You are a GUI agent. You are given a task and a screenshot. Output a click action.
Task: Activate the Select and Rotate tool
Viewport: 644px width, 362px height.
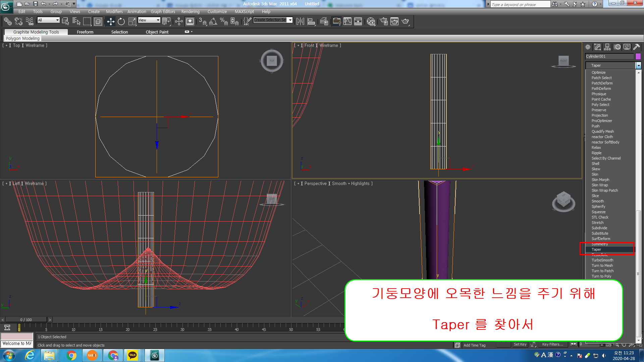[x=121, y=21]
